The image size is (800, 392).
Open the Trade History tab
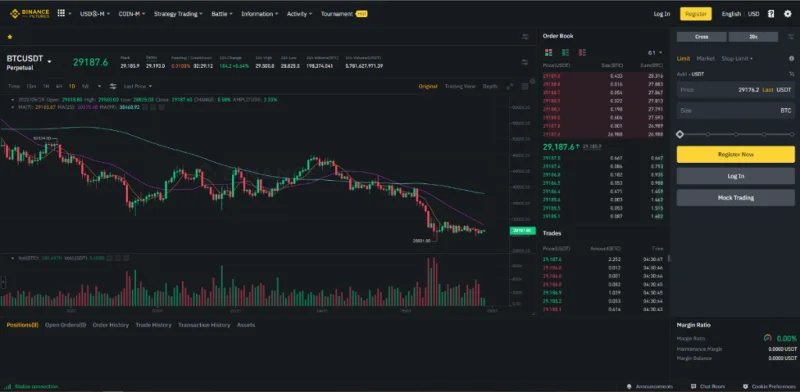[154, 325]
